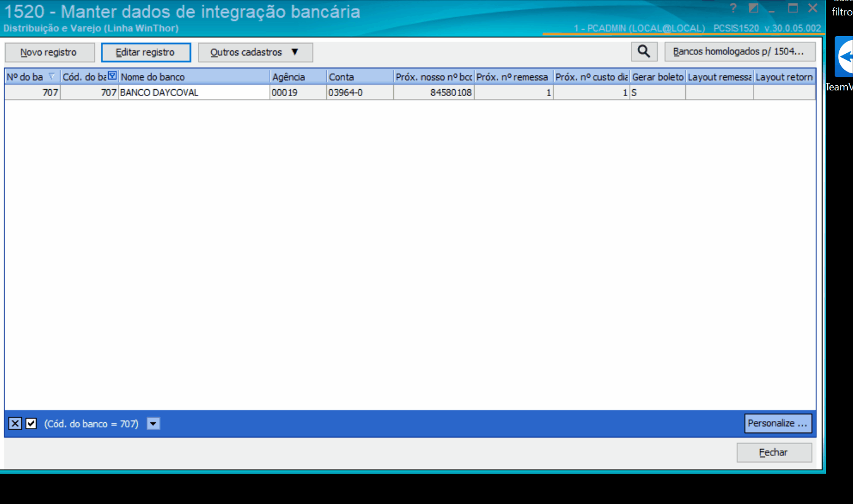
Task: Sort by Conta column header
Action: pos(360,77)
